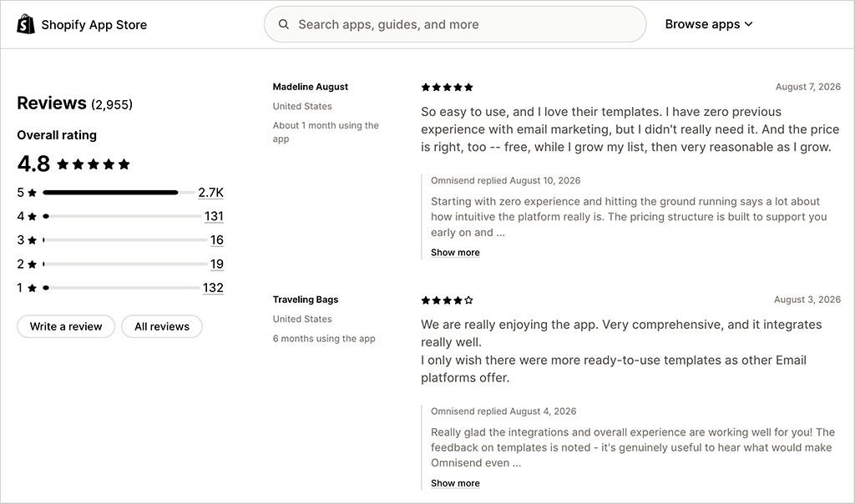Image resolution: width=855 pixels, height=504 pixels.
Task: Click the Browse apps chevron arrow
Action: pyautogui.click(x=749, y=24)
